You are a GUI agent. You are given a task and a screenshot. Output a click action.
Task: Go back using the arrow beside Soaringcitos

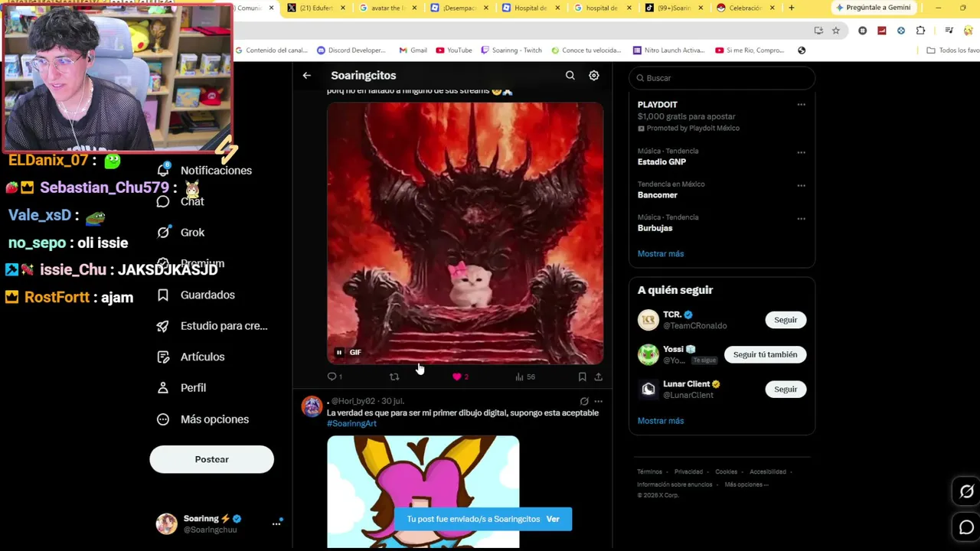point(306,76)
